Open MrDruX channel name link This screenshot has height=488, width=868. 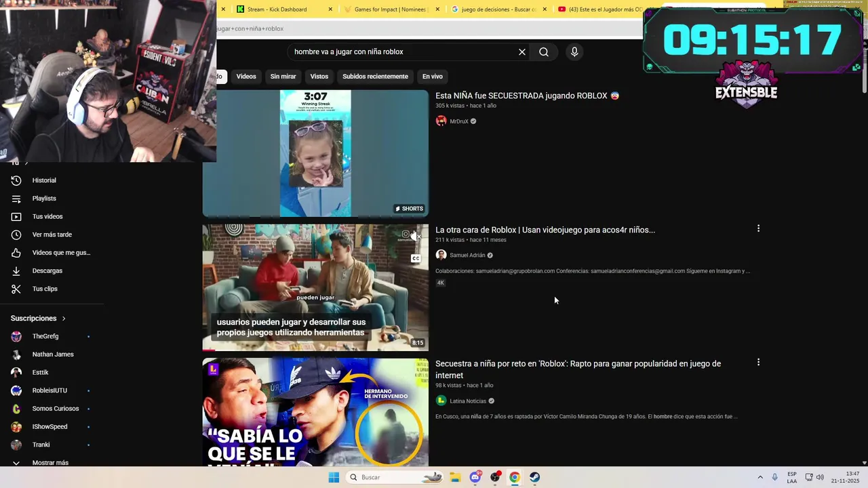pyautogui.click(x=459, y=121)
